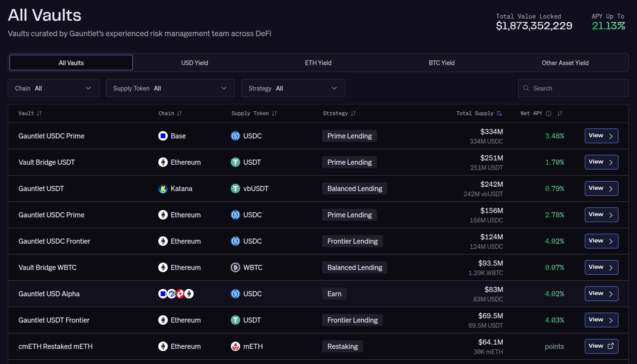Sort by Supply Token column

[x=274, y=113]
